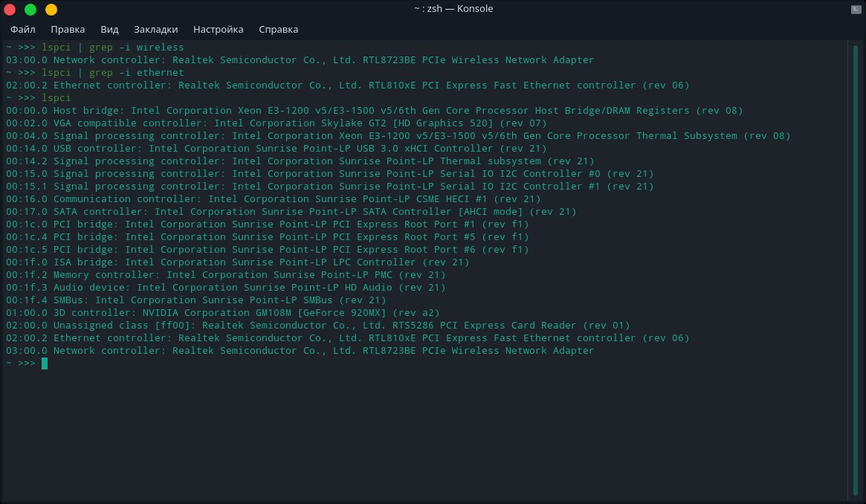The image size is (866, 504).
Task: Click the green window button
Action: click(x=30, y=10)
